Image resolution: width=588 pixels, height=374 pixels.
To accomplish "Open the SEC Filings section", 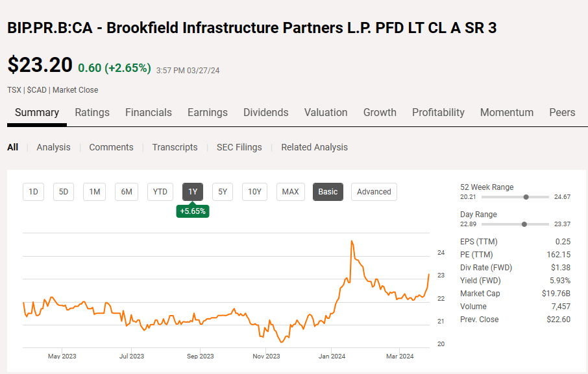I will click(x=239, y=147).
